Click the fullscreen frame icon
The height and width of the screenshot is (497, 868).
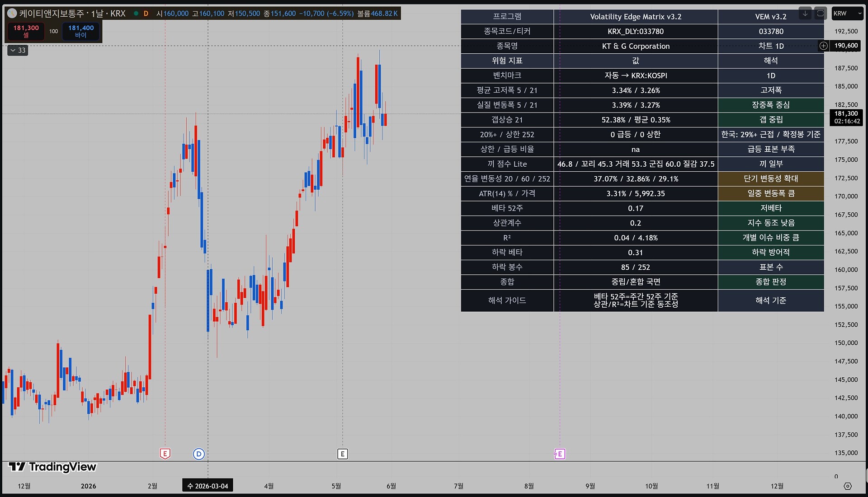pyautogui.click(x=820, y=14)
